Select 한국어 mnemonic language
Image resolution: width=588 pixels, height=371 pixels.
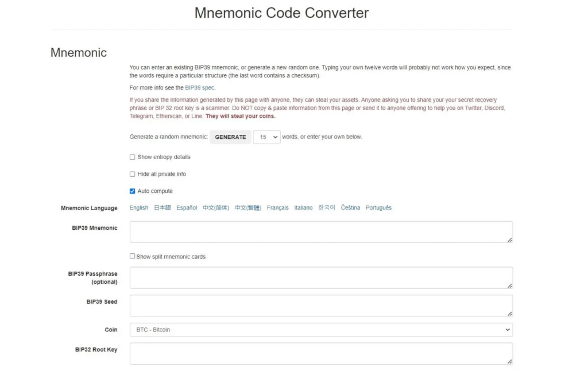327,207
